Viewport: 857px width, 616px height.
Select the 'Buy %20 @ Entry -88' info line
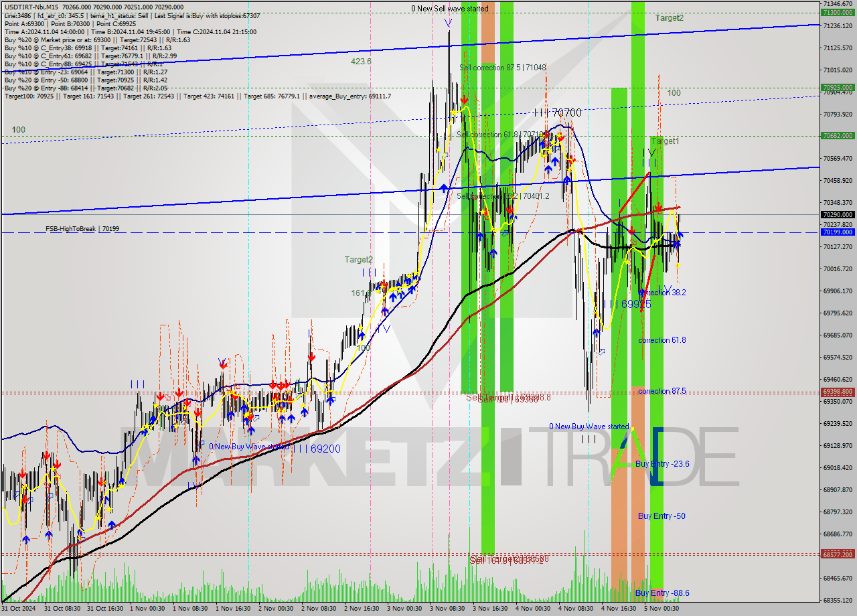pyautogui.click(x=86, y=88)
